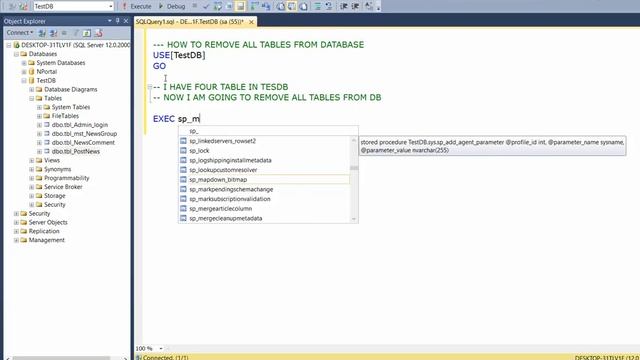Screen dimensions: 640x360
Task: Choose sp_linkedservers_rowset2 from suggestions
Action: click(264, 141)
